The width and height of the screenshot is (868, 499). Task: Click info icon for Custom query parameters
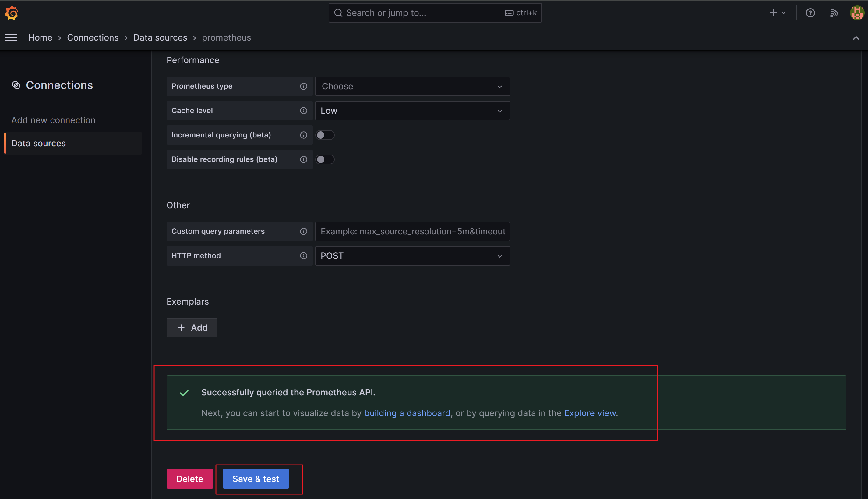tap(303, 231)
